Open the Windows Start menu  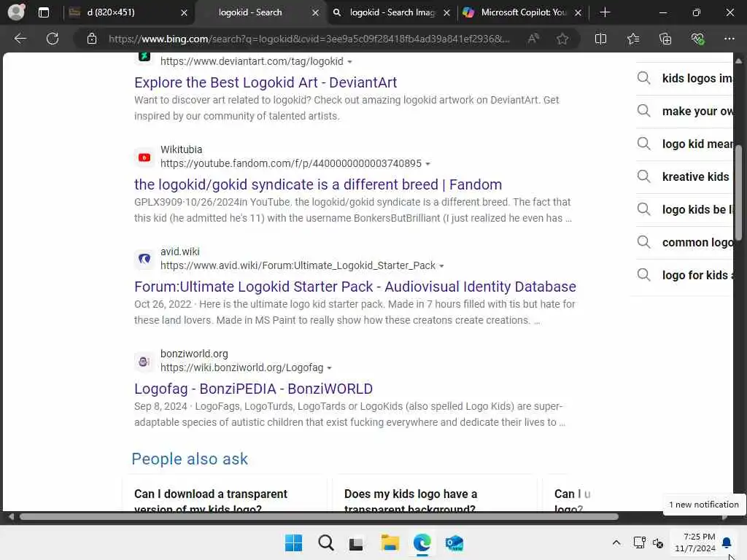293,542
